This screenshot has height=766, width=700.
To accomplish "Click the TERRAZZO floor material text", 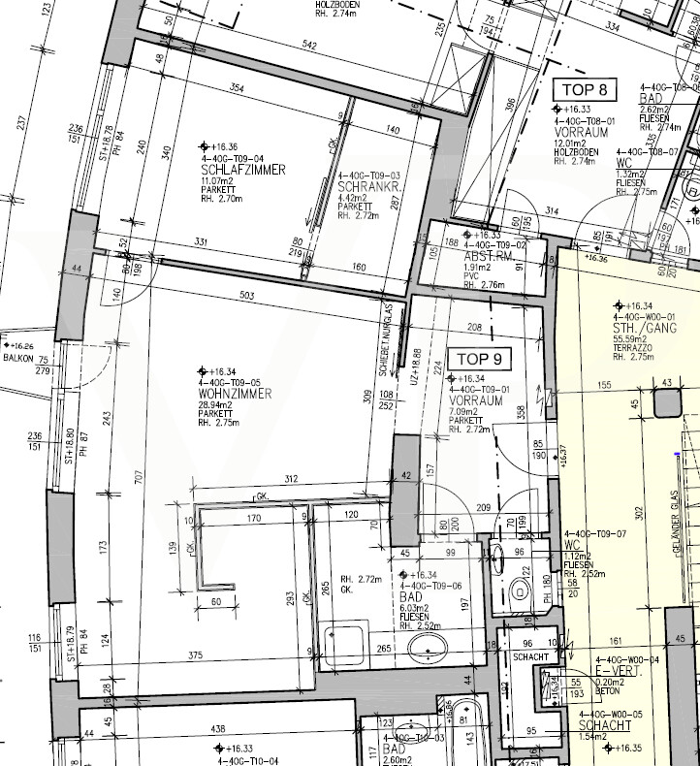I will 630,348.
